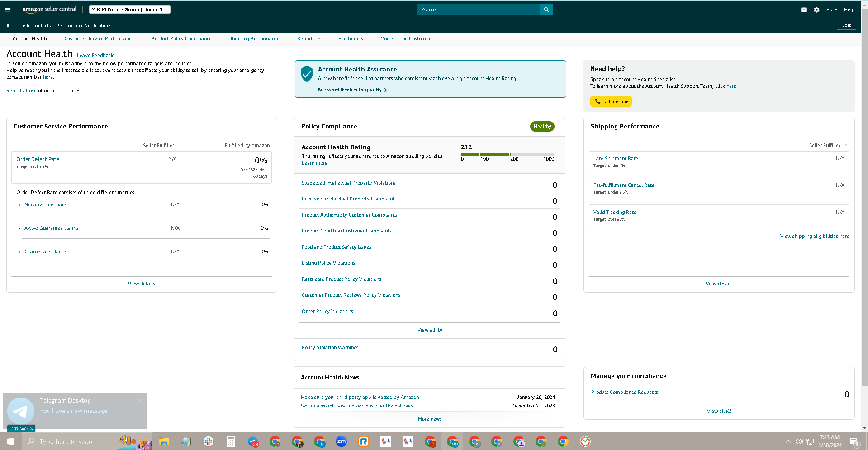The height and width of the screenshot is (450, 868).
Task: Click the Account Health Rating progress bar
Action: click(x=508, y=154)
